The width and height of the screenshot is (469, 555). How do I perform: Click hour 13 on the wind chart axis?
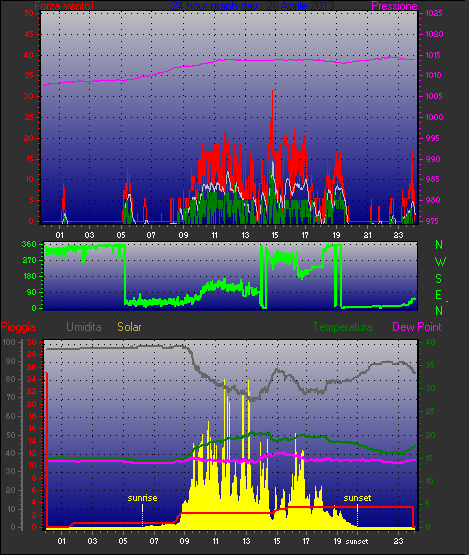pyautogui.click(x=245, y=235)
